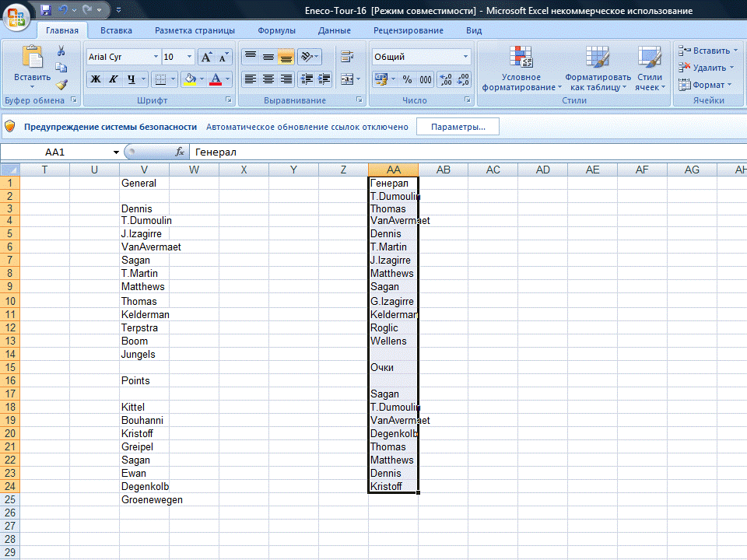Screen dimensions: 747x560
Task: Cut the selection with the scissors icon
Action: click(61, 51)
